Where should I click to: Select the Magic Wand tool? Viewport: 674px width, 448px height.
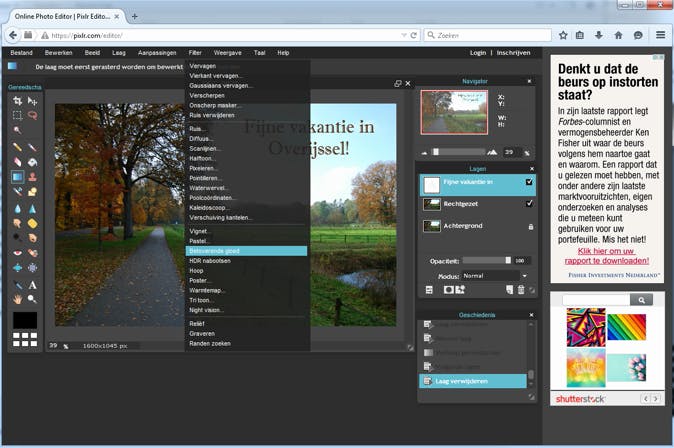tap(17, 130)
